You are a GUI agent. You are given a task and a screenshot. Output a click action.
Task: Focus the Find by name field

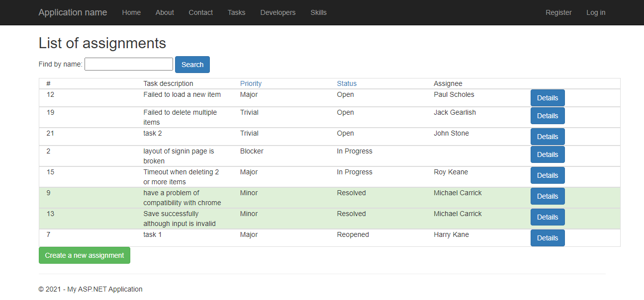tap(129, 64)
